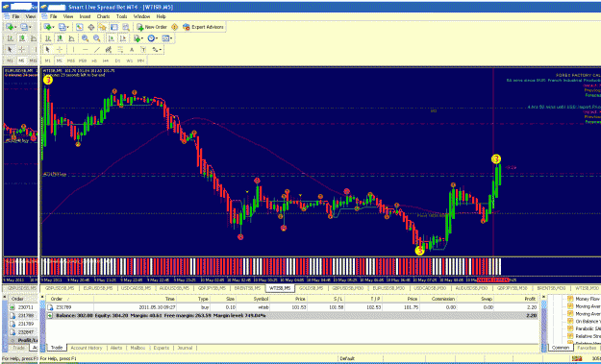
Task: Select the cursor arrow tool in main window
Action: 48,49
